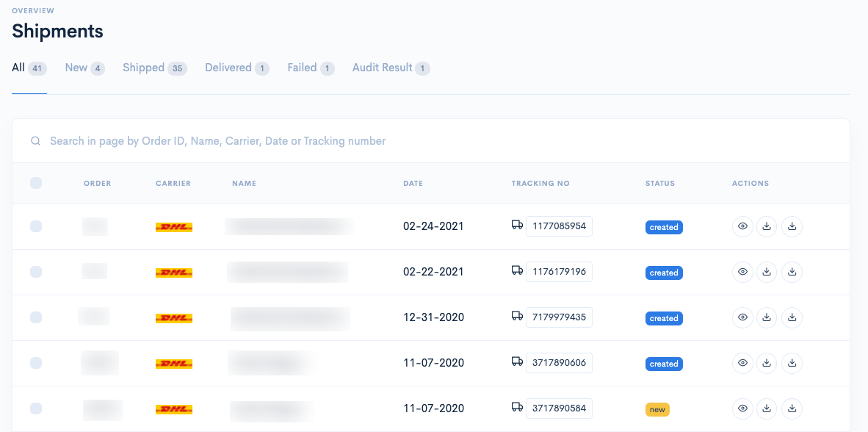Click the Shipments page heading
Viewport: 868px width, 432px height.
click(x=57, y=31)
